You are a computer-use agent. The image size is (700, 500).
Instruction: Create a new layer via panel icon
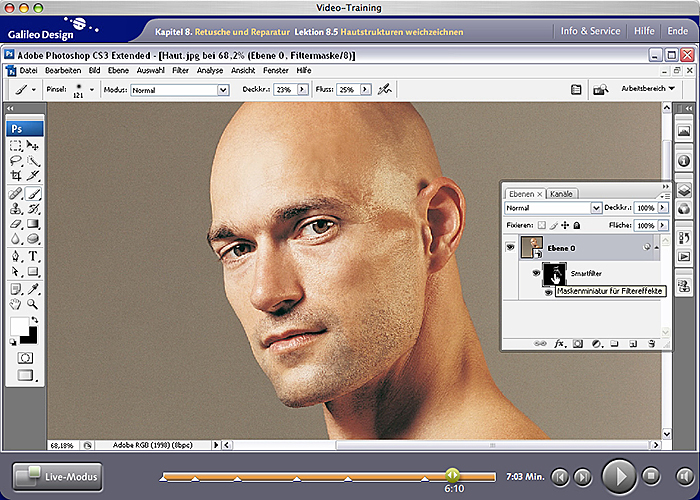633,343
